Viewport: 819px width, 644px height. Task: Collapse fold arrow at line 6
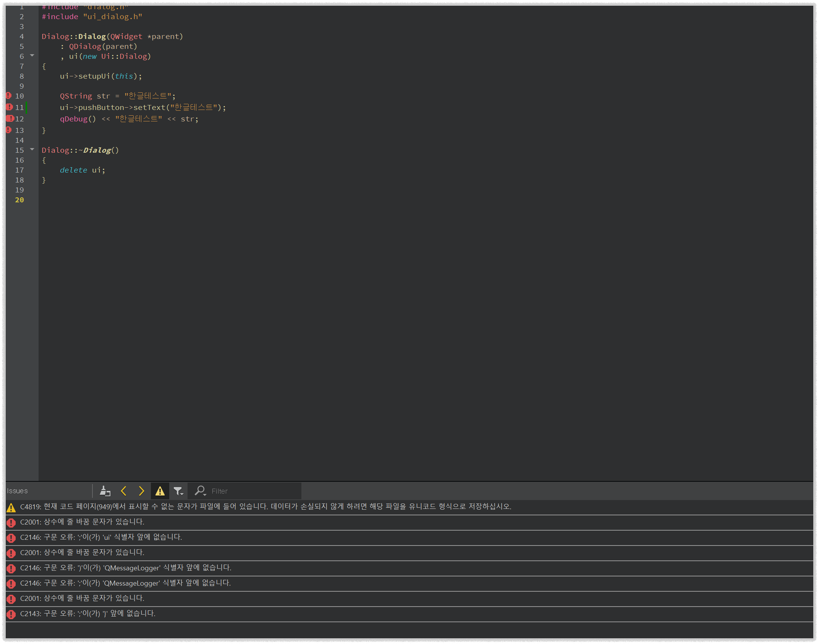click(32, 56)
